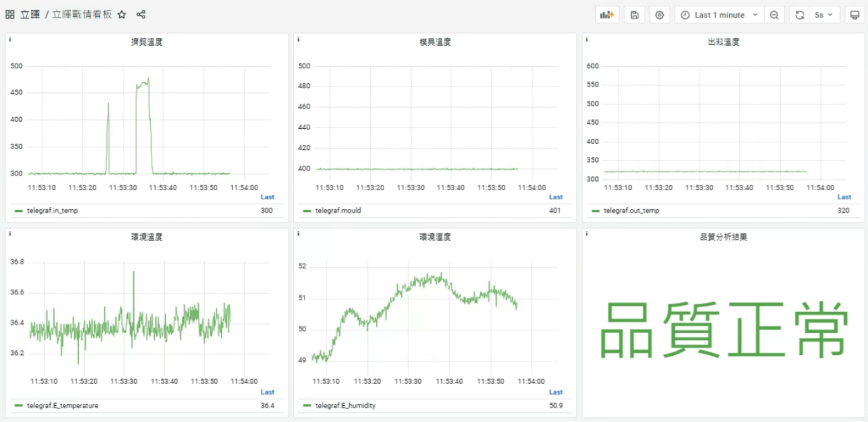The image size is (868, 422).
Task: Toggle the telegraf.E_humidity legend series
Action: point(345,406)
